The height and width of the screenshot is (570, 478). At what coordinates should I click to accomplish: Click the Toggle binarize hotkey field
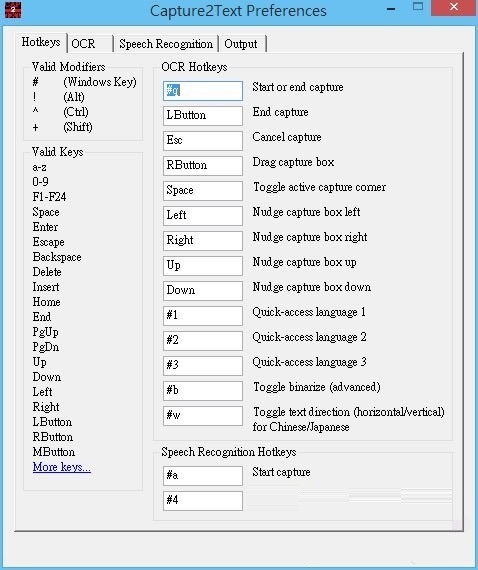[203, 391]
